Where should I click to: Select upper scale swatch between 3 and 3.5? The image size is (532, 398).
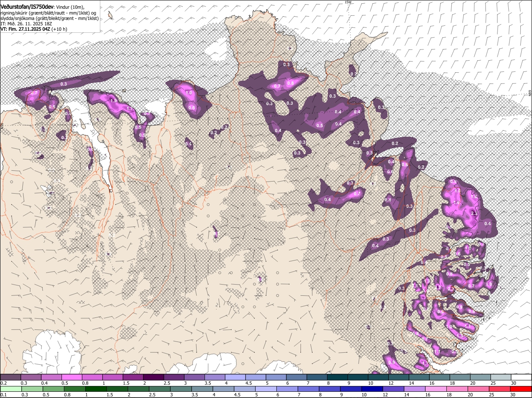194,377
